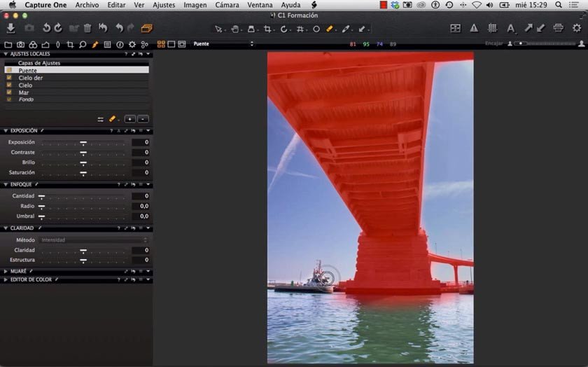This screenshot has width=588, height=367.
Task: Toggle the Cielo der layer checkbox
Action: pyautogui.click(x=9, y=78)
